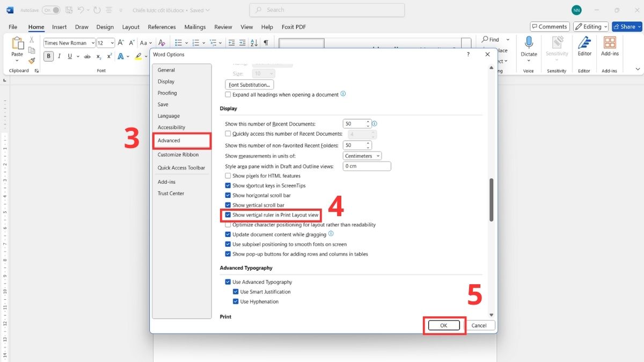
Task: Click the Copy icon in Clipboard group
Action: click(32, 50)
